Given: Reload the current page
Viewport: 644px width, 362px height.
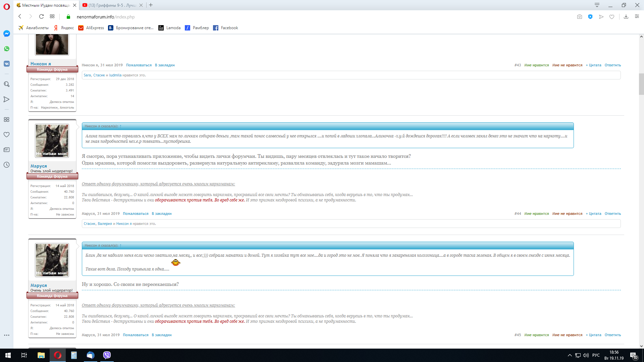Looking at the screenshot, I should pyautogui.click(x=41, y=16).
